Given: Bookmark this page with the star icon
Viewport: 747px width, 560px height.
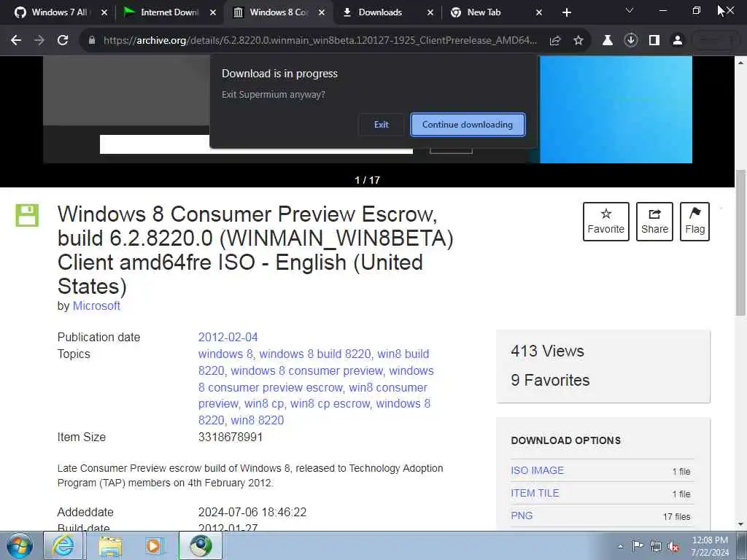Looking at the screenshot, I should pyautogui.click(x=578, y=41).
